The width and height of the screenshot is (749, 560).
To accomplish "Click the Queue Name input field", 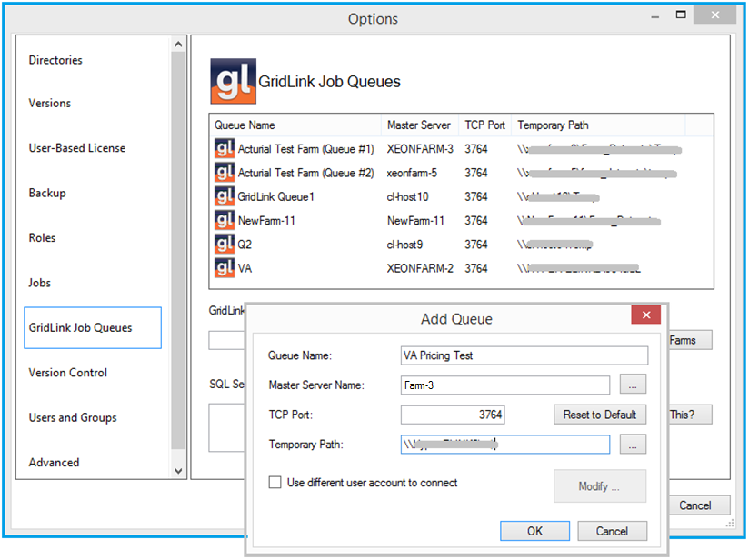I will (x=524, y=355).
